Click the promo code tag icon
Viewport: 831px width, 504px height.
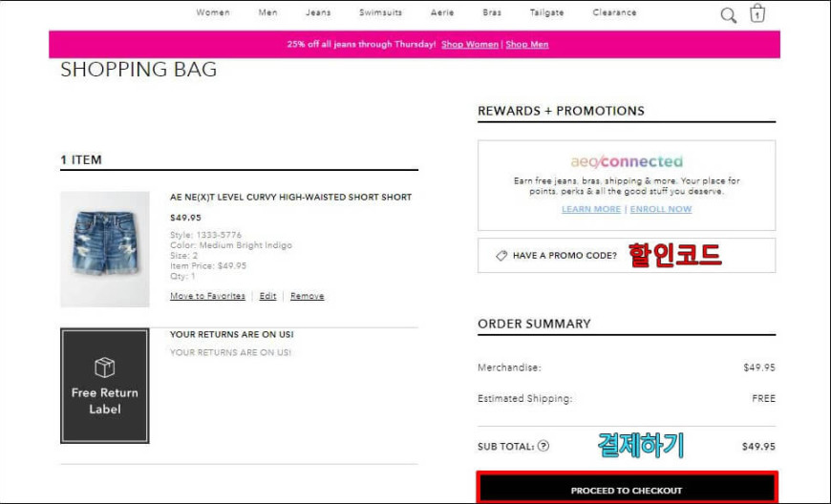[x=501, y=256]
